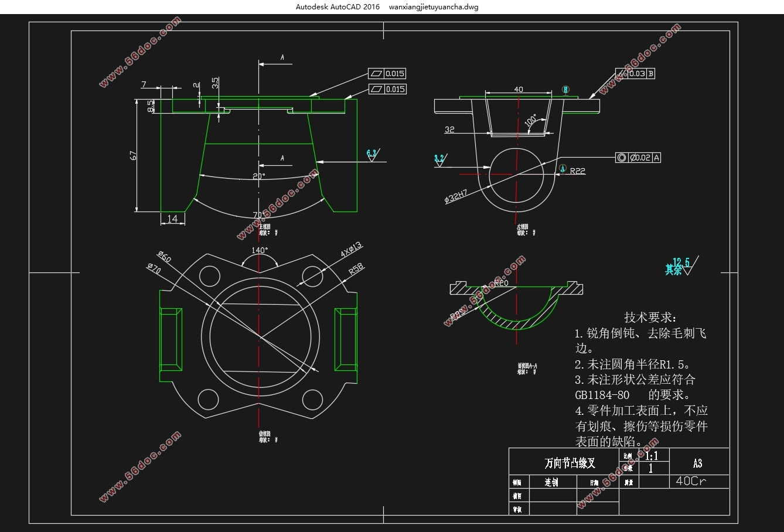Select the 1:1 scale value
Viewport: 784px width, 532px height.
(x=652, y=456)
